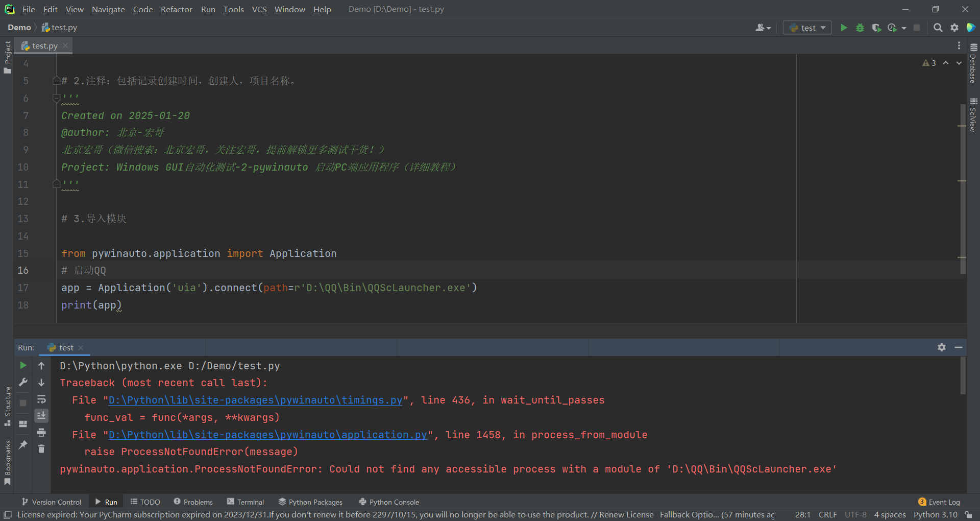Open application.py link in traceback

pos(267,435)
